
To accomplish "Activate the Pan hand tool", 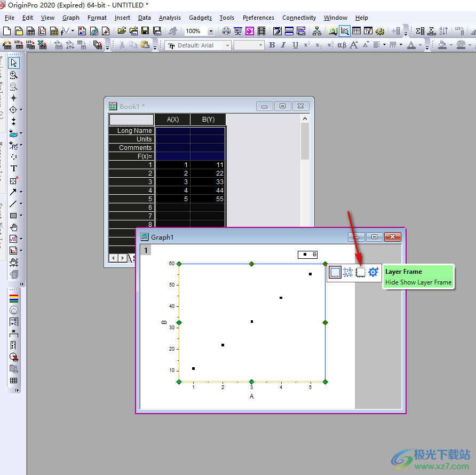I will pyautogui.click(x=14, y=227).
